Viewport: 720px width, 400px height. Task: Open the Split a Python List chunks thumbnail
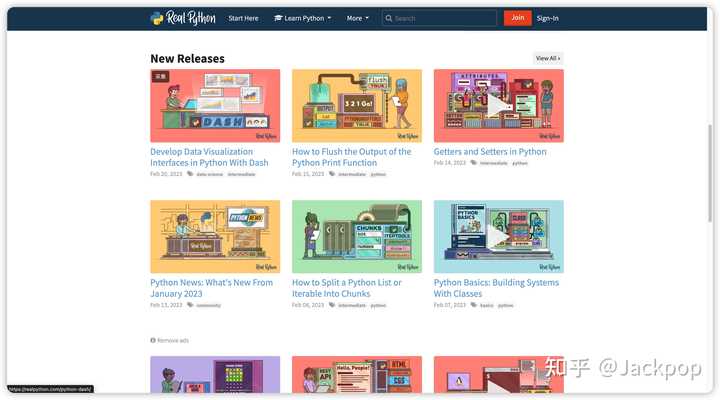357,237
